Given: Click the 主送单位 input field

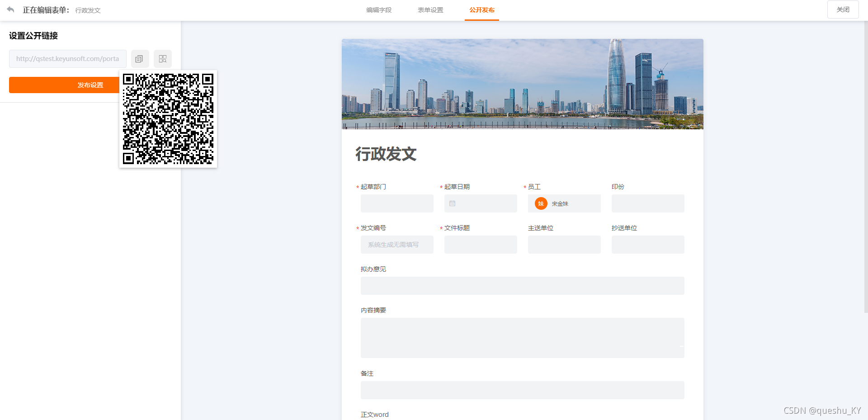Looking at the screenshot, I should (x=564, y=245).
